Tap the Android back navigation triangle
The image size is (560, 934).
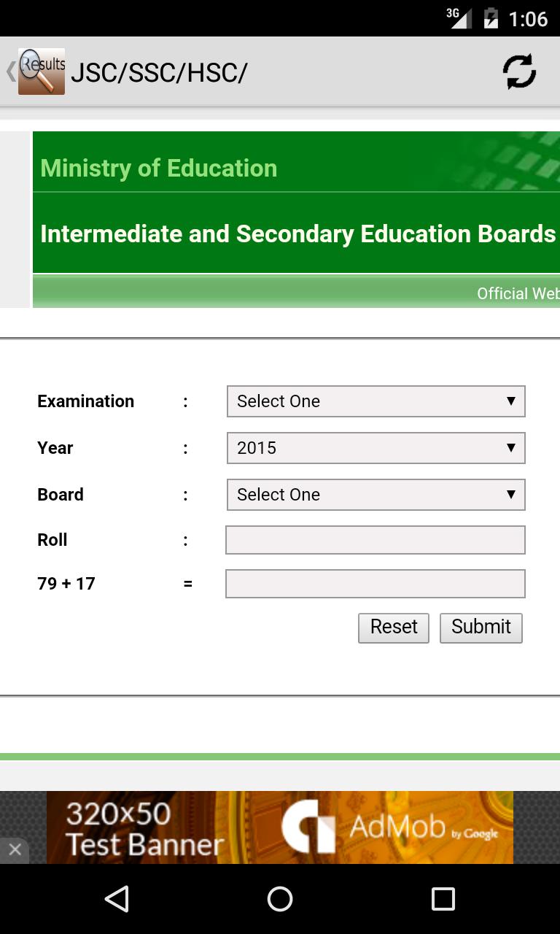click(x=117, y=899)
